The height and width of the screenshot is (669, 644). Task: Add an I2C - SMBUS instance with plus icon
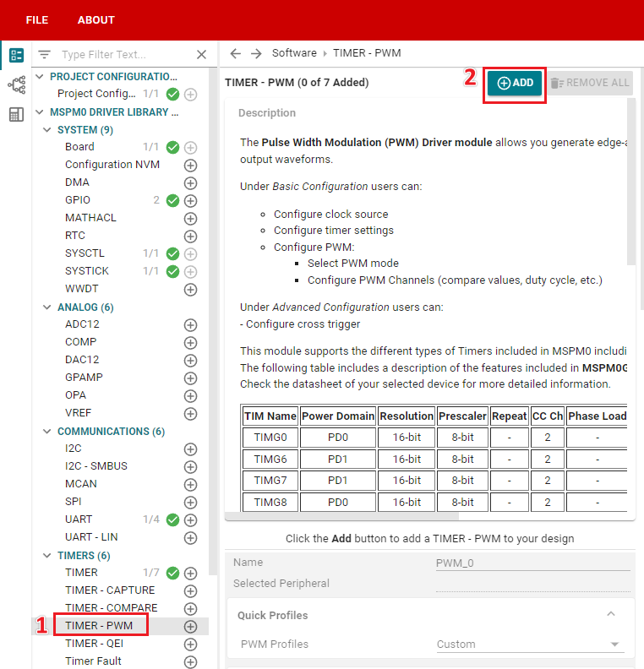pyautogui.click(x=190, y=467)
